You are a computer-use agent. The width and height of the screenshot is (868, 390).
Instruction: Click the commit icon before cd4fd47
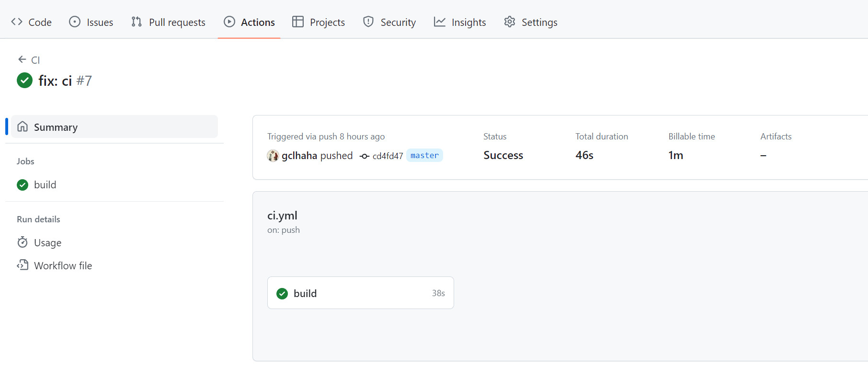365,156
